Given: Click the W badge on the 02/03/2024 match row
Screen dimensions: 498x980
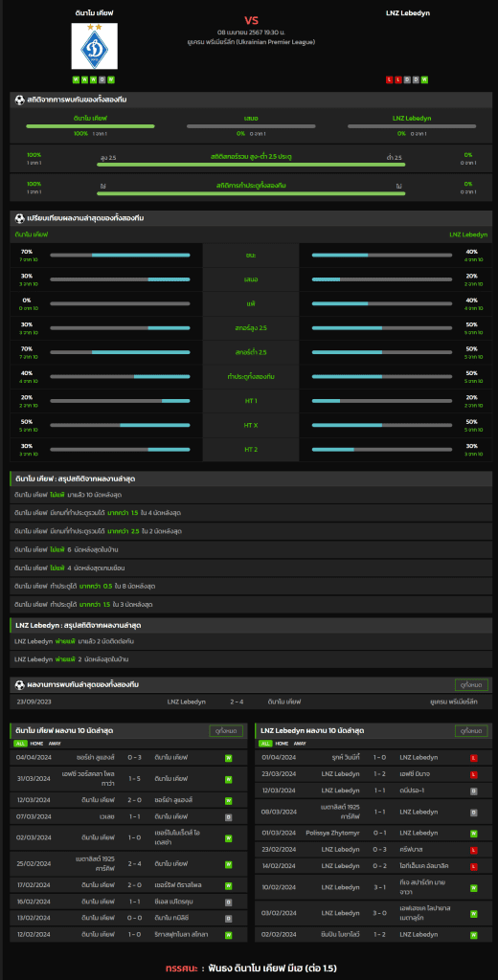Looking at the screenshot, I should click(228, 837).
